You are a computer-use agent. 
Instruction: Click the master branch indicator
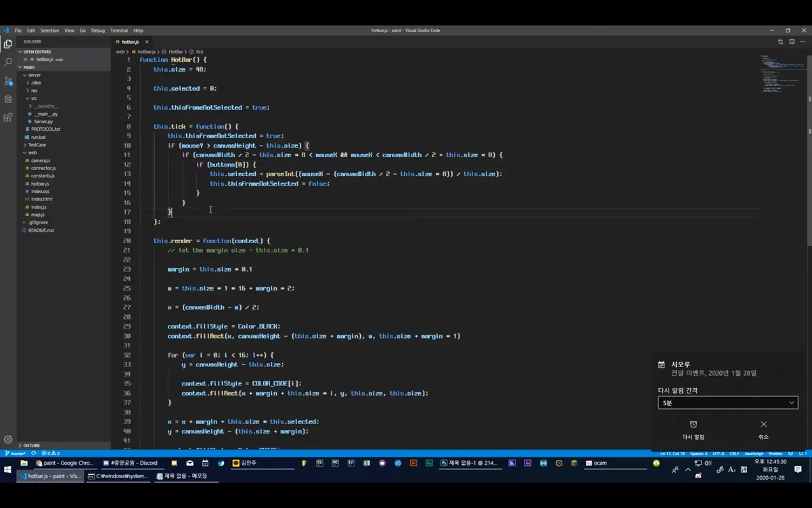point(15,453)
